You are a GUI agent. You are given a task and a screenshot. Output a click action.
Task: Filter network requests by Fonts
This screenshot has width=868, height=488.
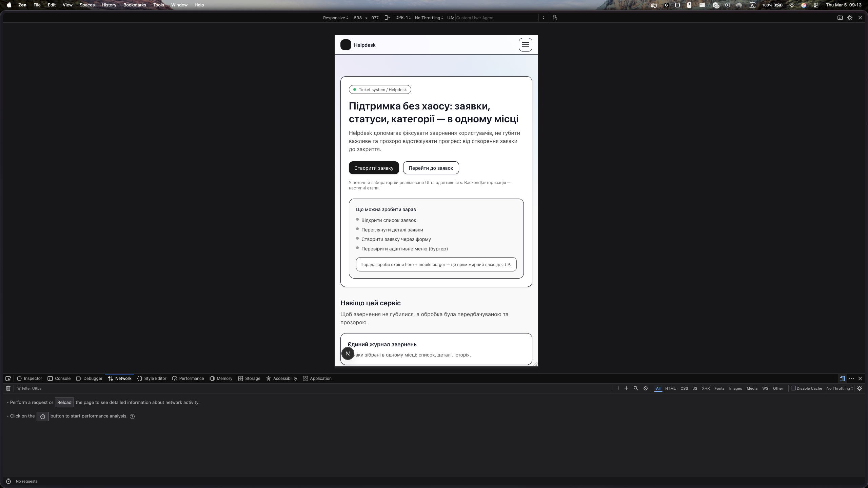click(x=719, y=388)
